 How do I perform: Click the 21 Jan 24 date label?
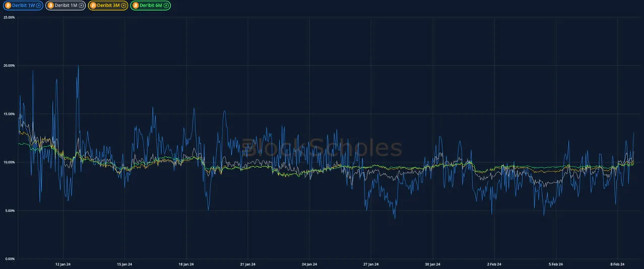click(247, 264)
